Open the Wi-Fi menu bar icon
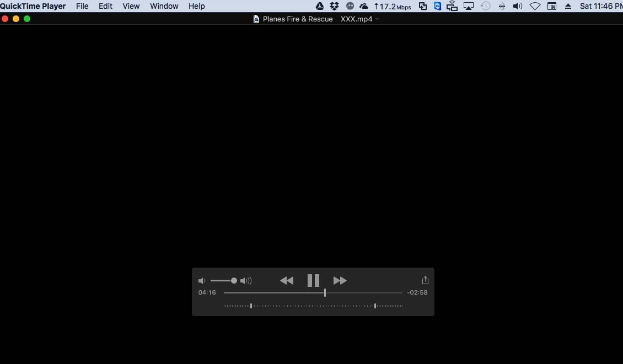 click(535, 6)
